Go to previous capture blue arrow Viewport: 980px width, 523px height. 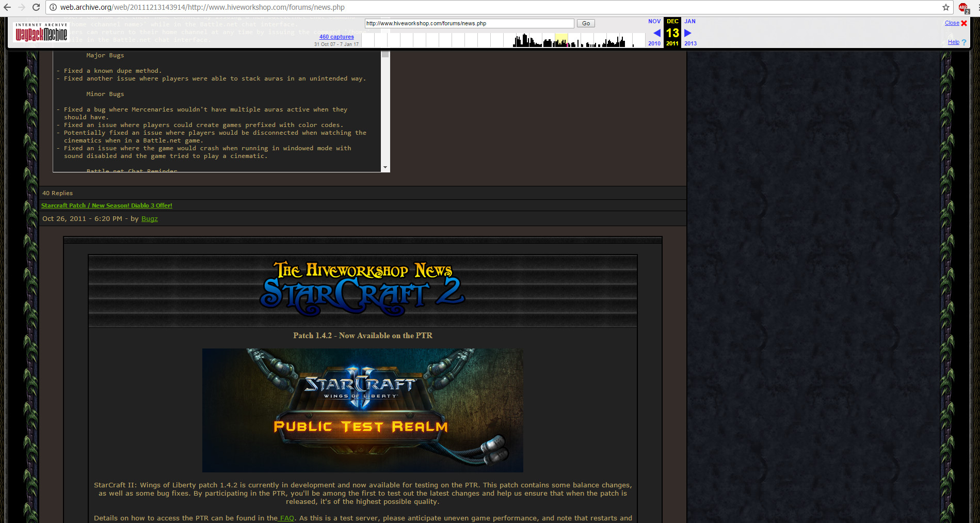656,33
